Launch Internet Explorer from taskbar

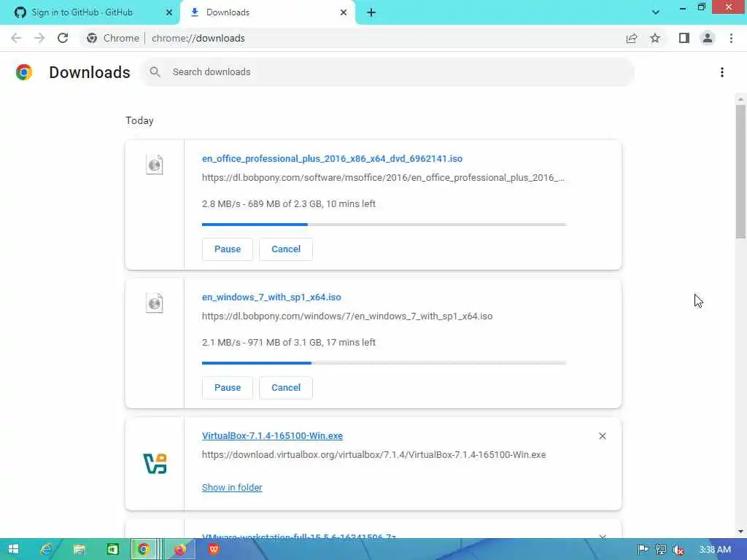[x=46, y=550]
